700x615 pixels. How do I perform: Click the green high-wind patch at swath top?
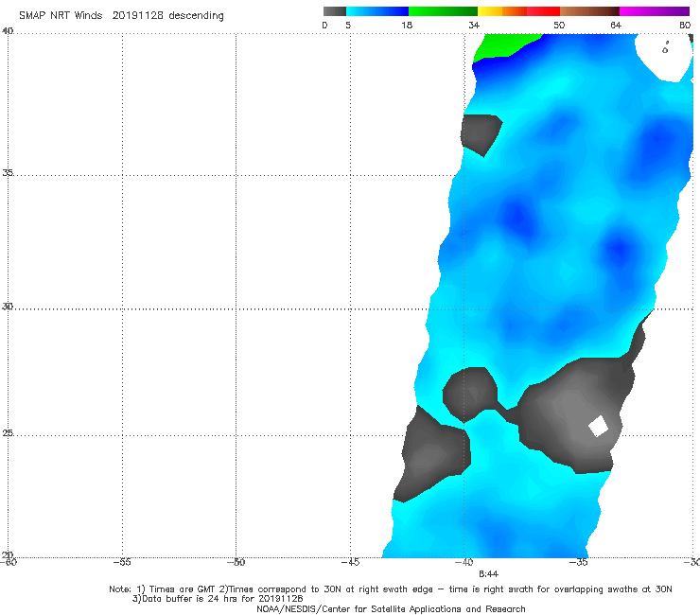[x=502, y=45]
